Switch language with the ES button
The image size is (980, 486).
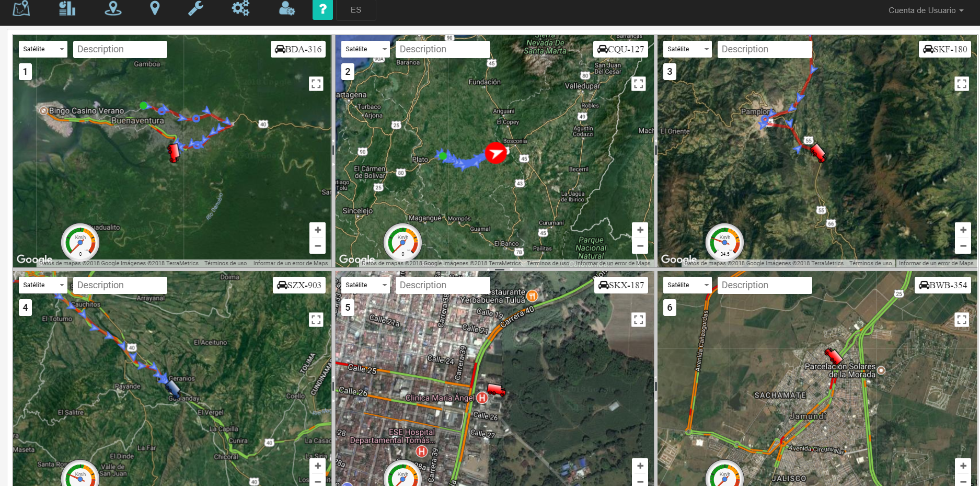click(x=356, y=10)
